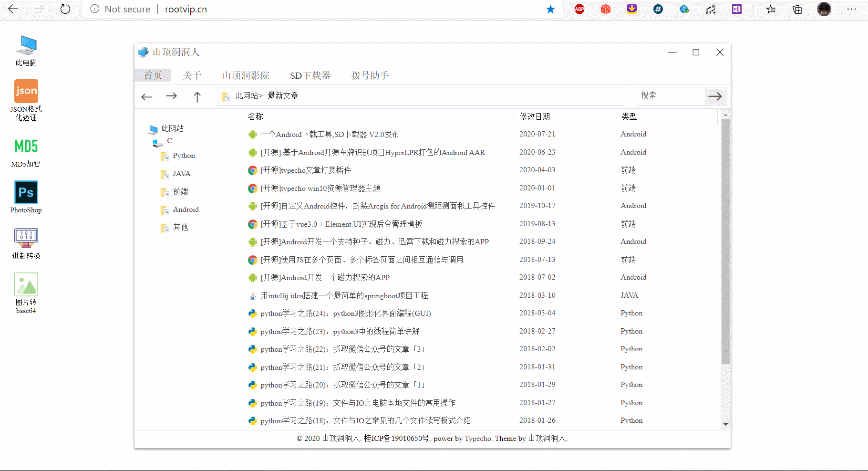Click the 搜索 search input field
Viewport: 868px width, 471px height.
pos(671,96)
